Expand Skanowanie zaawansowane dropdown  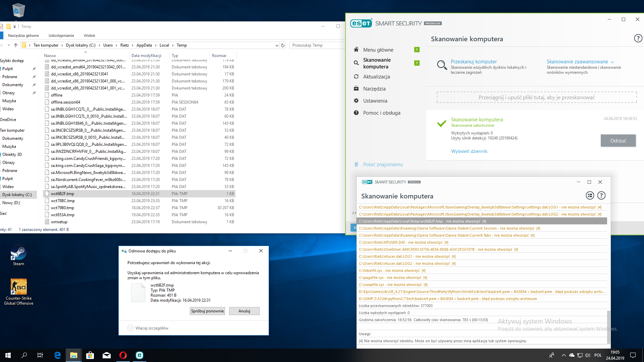pyautogui.click(x=580, y=62)
